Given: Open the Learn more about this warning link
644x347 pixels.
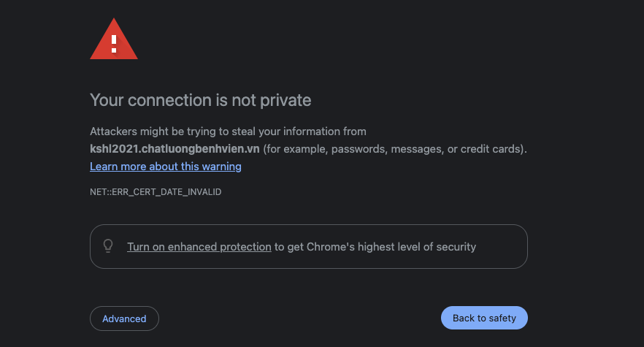Looking at the screenshot, I should tap(166, 167).
